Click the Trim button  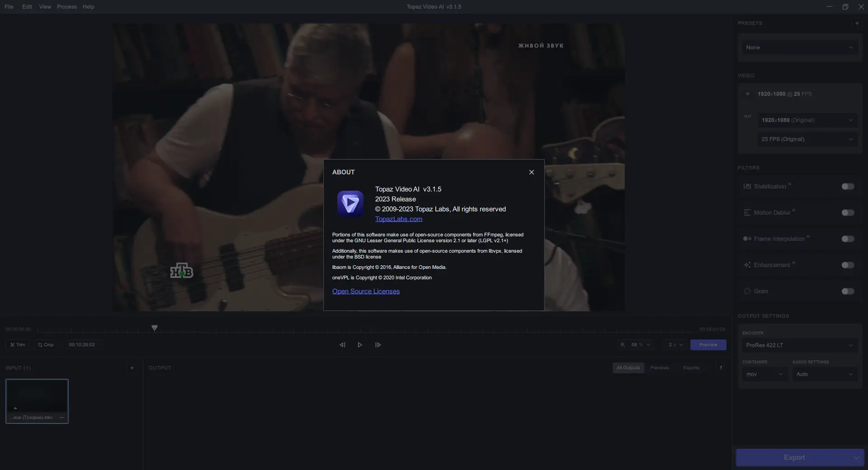click(x=18, y=345)
